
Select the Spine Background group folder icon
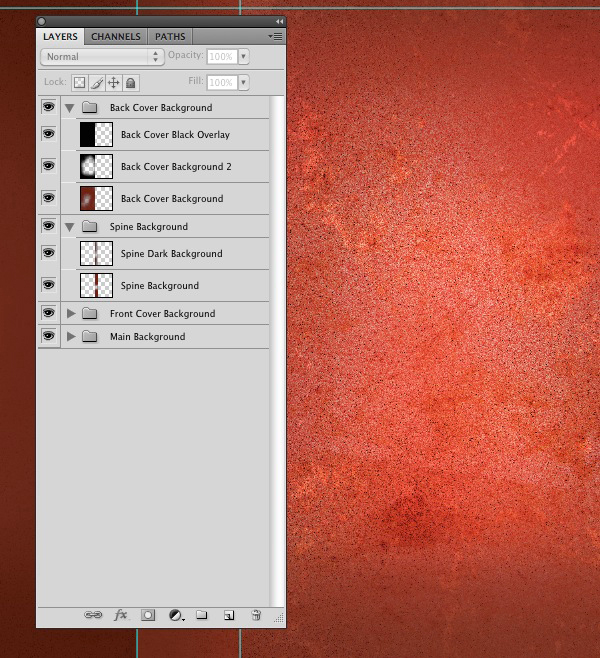click(89, 227)
